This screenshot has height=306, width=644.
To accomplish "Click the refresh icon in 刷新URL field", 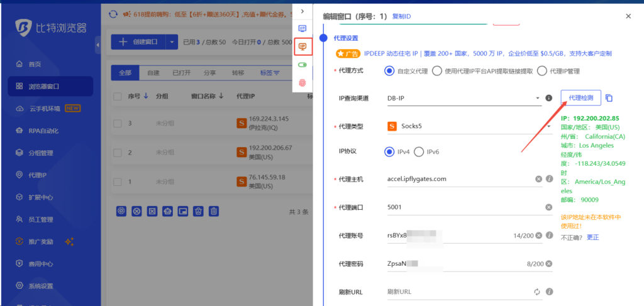I will coord(537,292).
